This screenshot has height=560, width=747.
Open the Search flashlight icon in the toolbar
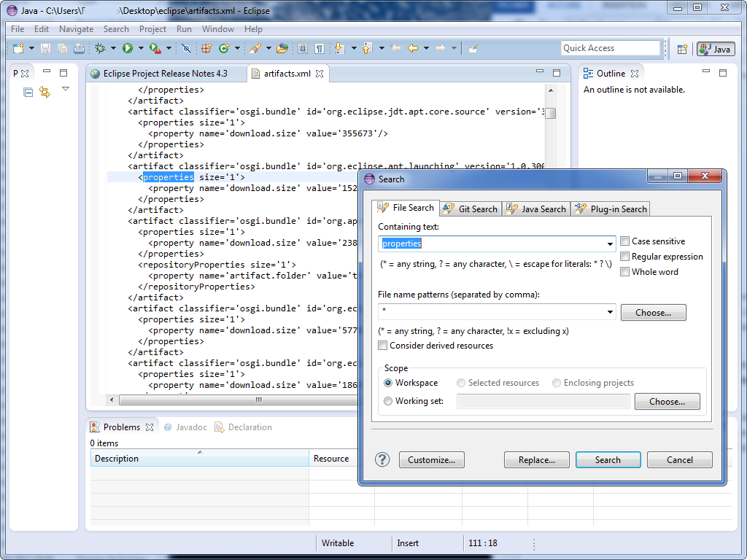tap(256, 48)
